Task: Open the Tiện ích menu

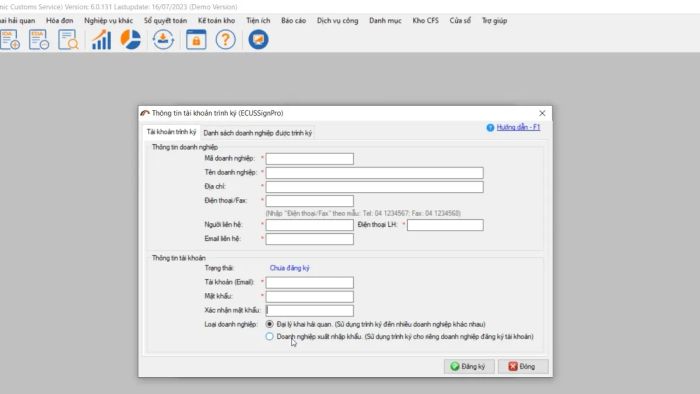Action: [x=258, y=21]
